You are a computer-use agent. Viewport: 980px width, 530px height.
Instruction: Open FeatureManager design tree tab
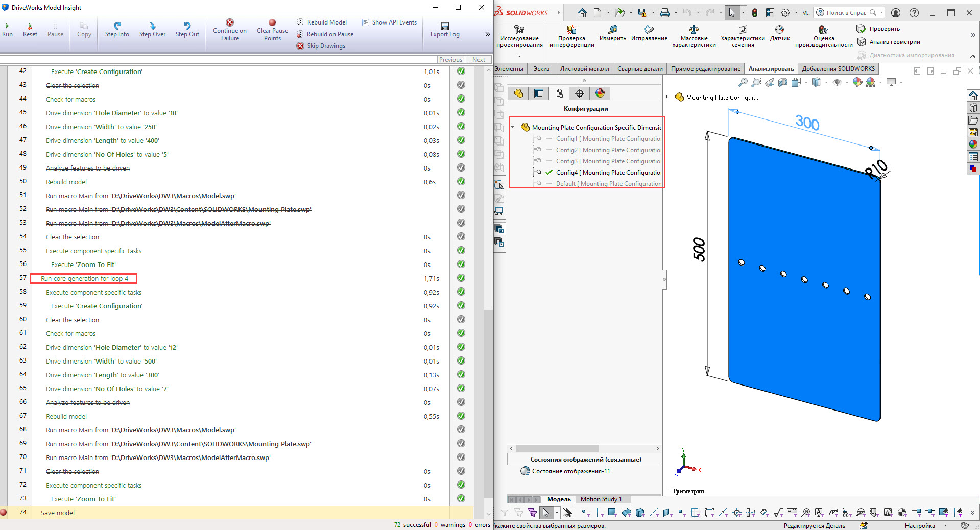tap(518, 93)
